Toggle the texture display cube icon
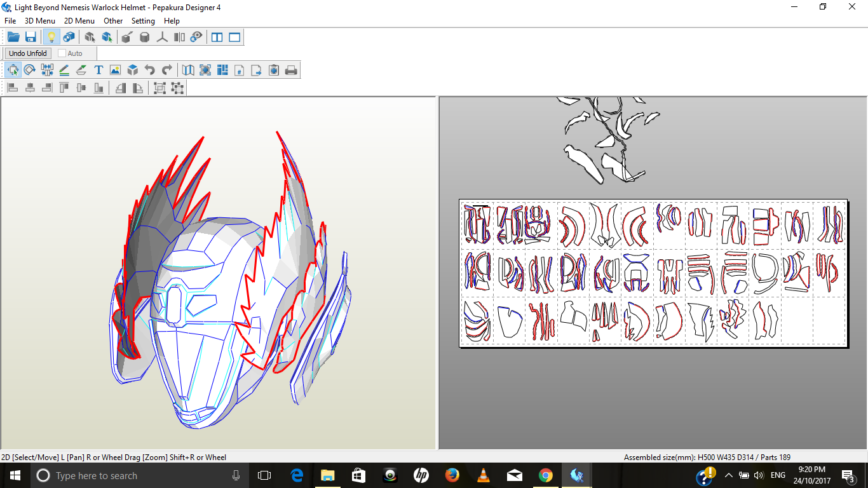 click(x=69, y=37)
